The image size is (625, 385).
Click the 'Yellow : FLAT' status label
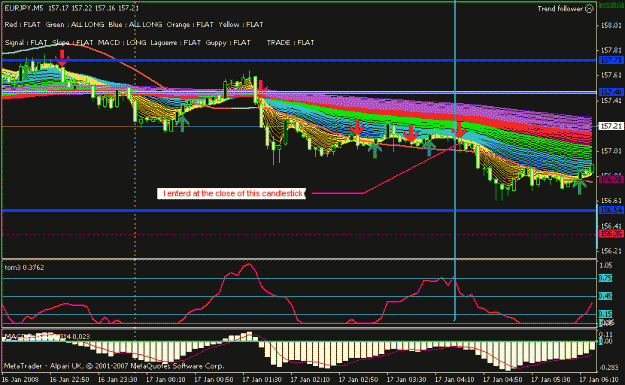pyautogui.click(x=241, y=25)
